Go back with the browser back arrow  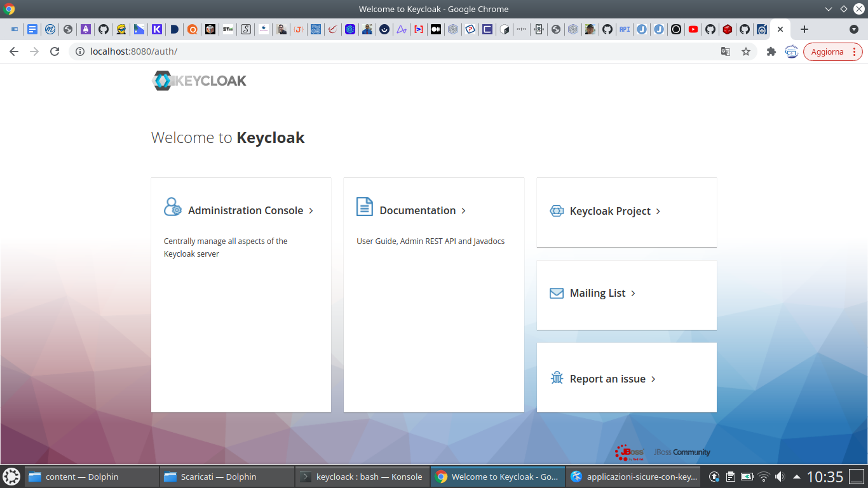pos(14,51)
